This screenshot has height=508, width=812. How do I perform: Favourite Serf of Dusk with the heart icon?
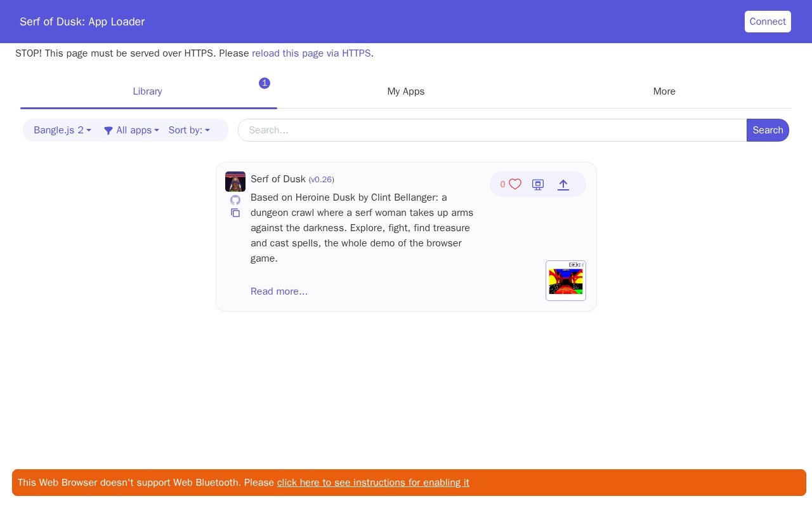(515, 184)
